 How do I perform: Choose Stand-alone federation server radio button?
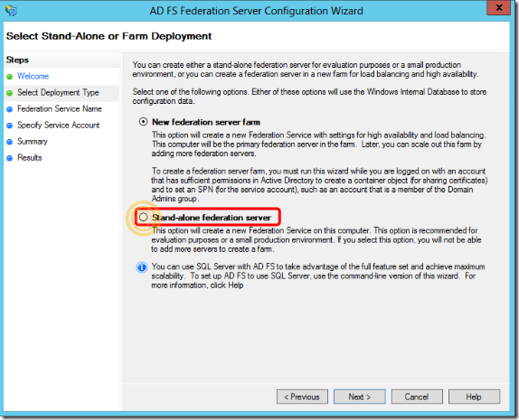[x=143, y=218]
